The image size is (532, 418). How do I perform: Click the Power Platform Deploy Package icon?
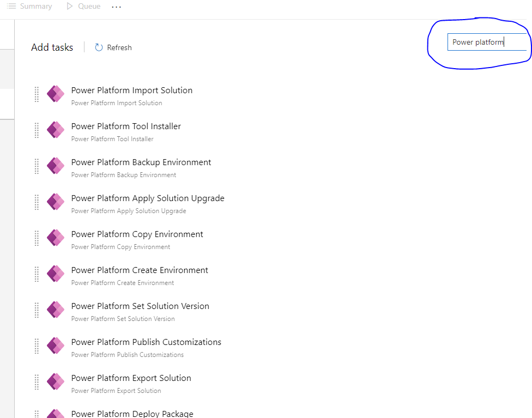coord(56,414)
